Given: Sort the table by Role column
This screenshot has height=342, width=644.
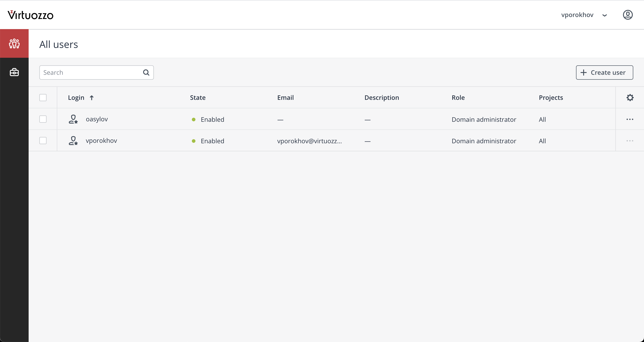Looking at the screenshot, I should pos(458,98).
